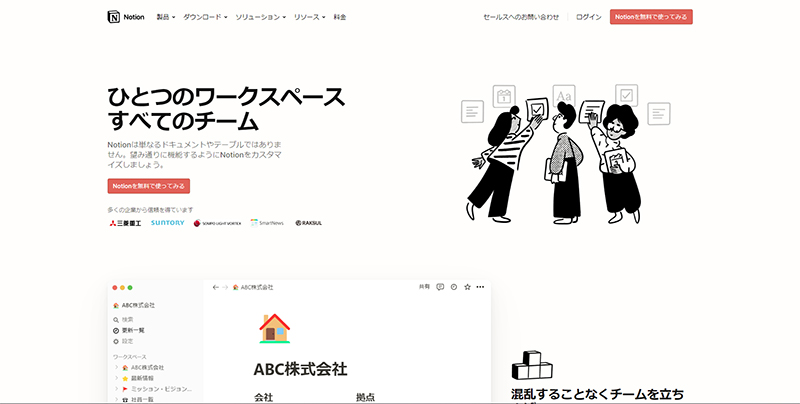Click ABC株式会社 page title heading
Viewport: 800px width, 404px height.
pyautogui.click(x=301, y=369)
